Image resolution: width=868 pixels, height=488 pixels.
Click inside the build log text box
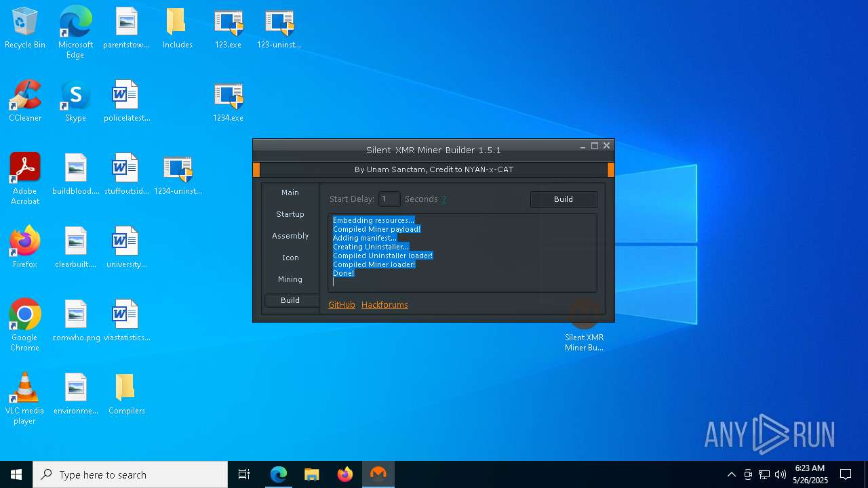[x=462, y=253]
